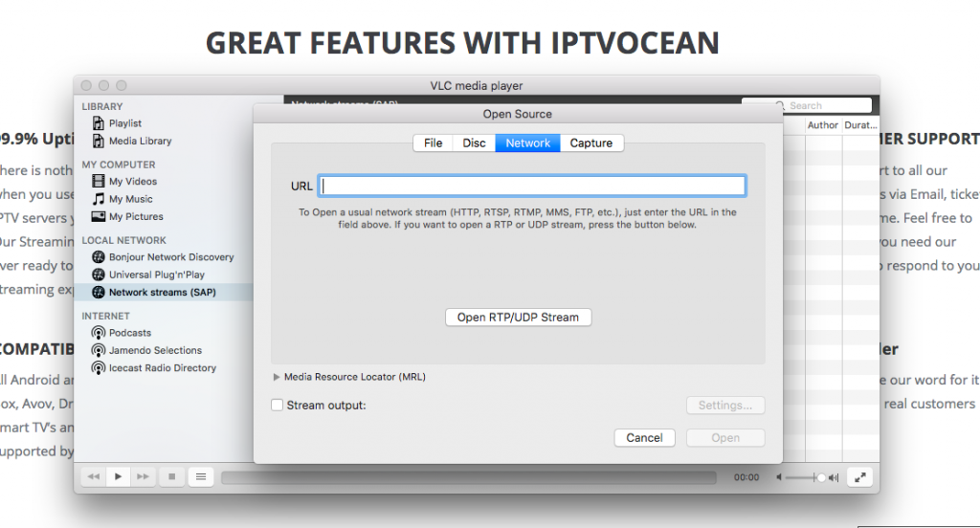
Task: Click the play button
Action: coord(118,476)
